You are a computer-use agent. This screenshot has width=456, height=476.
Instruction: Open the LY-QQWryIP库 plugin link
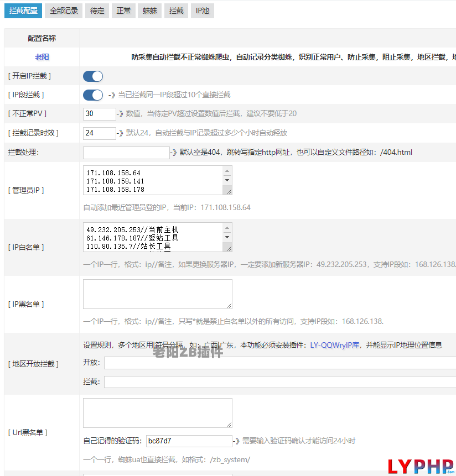point(334,345)
